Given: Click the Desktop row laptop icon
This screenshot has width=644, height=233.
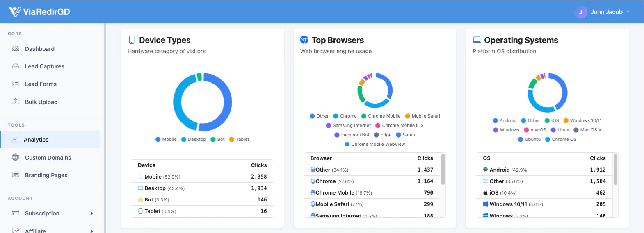Looking at the screenshot, I should pyautogui.click(x=141, y=188).
